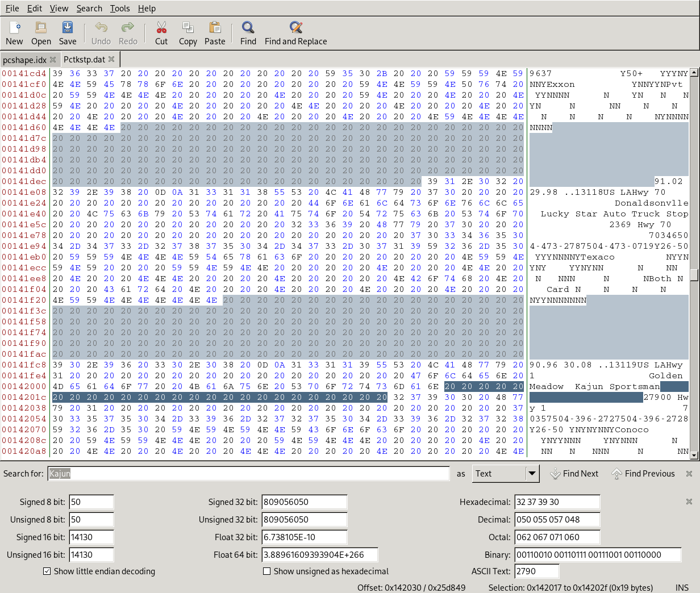Click the scrollbar up arrow

click(694, 73)
